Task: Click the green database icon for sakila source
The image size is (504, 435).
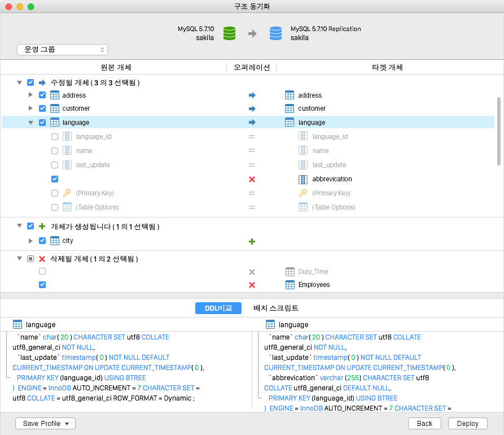Action: pos(229,33)
